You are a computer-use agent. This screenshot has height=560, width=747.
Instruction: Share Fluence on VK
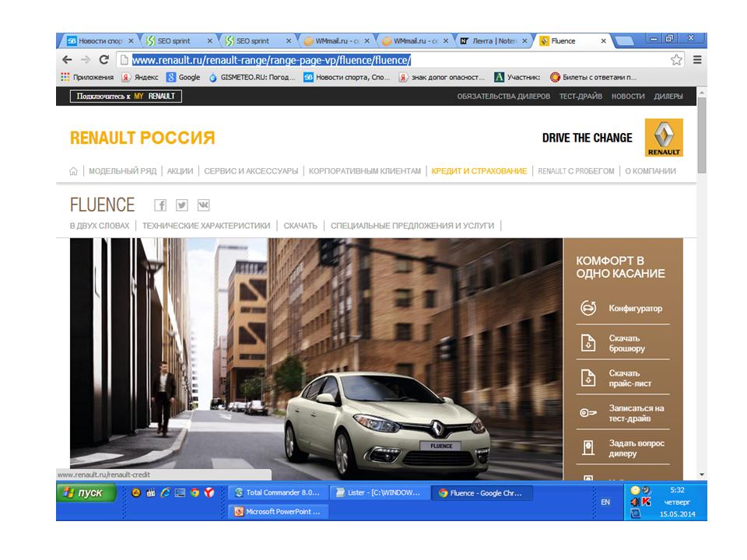click(203, 205)
